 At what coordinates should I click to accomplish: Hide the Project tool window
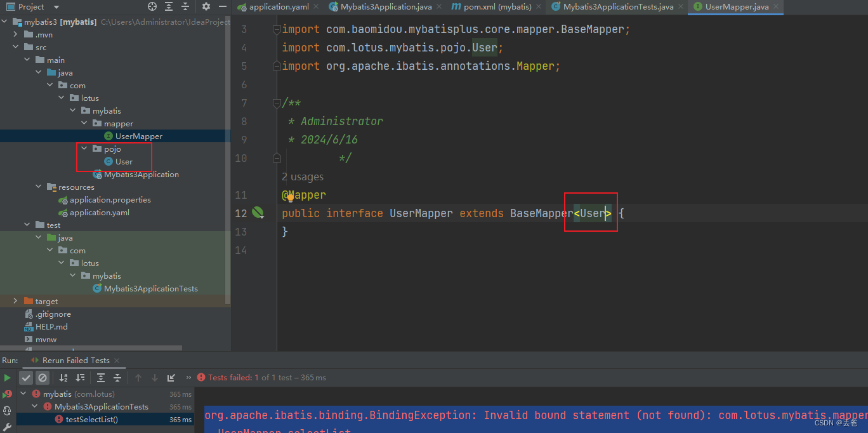pos(223,6)
